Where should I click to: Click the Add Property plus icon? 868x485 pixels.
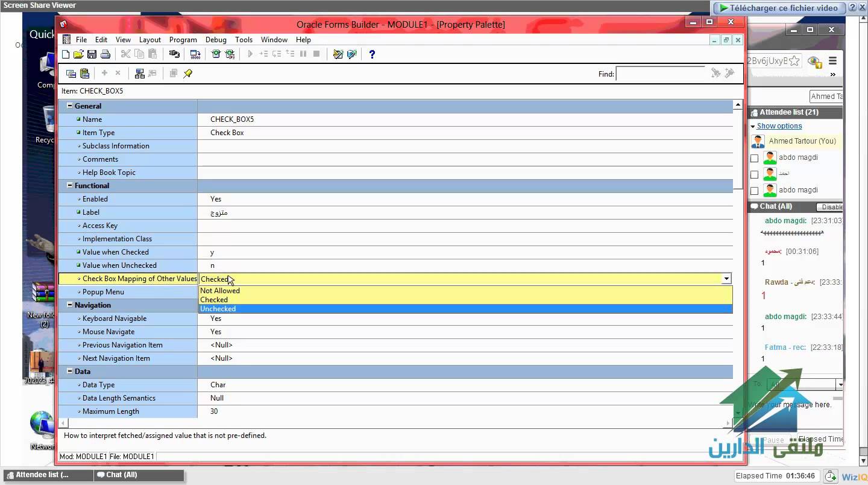coord(104,73)
